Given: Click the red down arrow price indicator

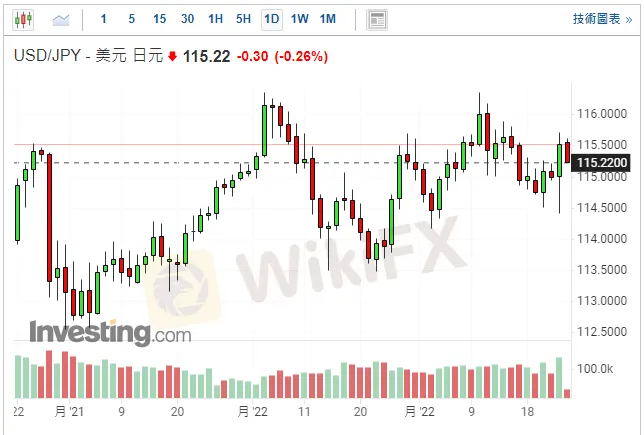Looking at the screenshot, I should tap(173, 57).
